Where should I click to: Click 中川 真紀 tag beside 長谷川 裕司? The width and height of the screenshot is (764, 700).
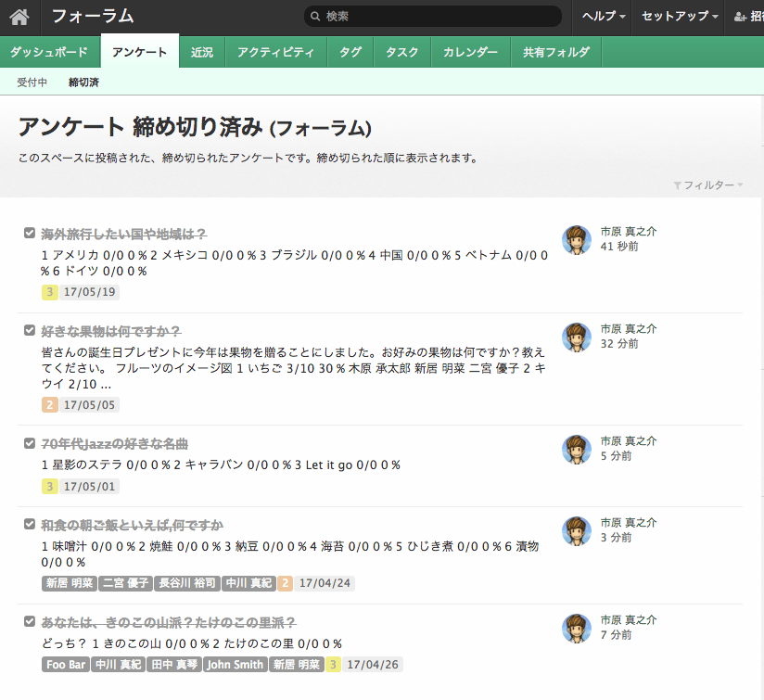pyautogui.click(x=248, y=583)
